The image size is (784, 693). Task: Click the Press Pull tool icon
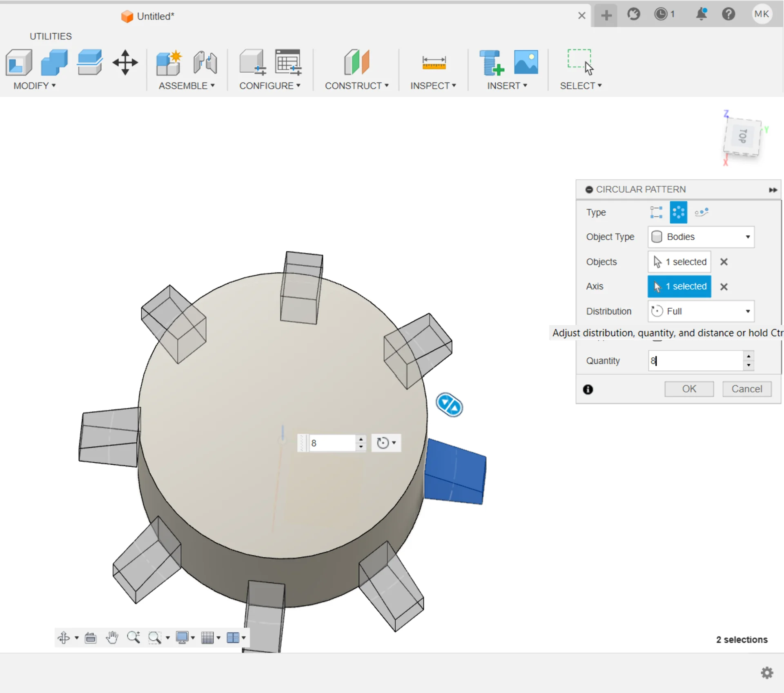(19, 63)
